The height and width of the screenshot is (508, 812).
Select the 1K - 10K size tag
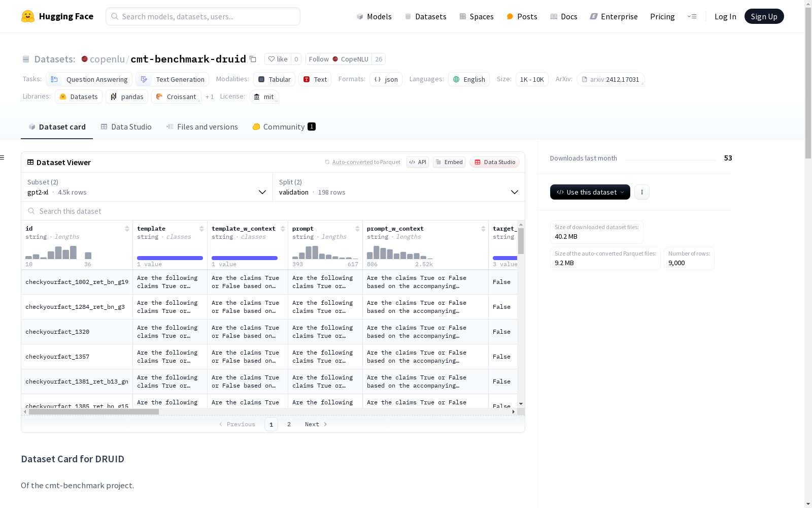click(532, 79)
